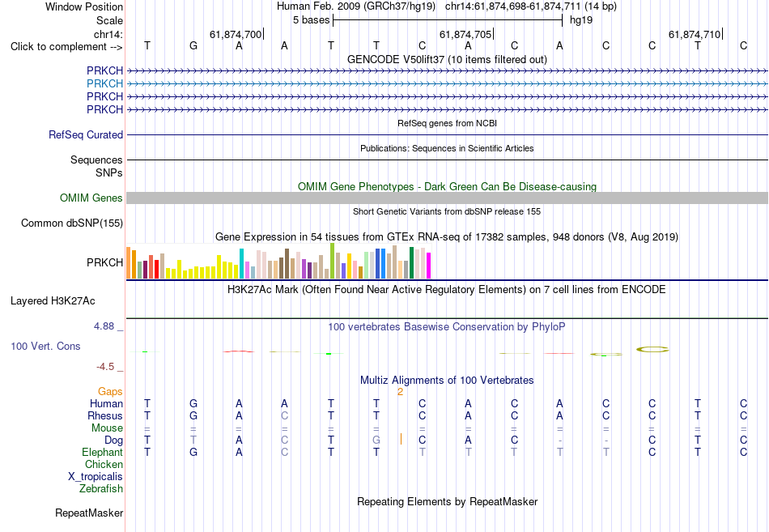
Task: Click the OMIM Genes label
Action: pos(91,198)
